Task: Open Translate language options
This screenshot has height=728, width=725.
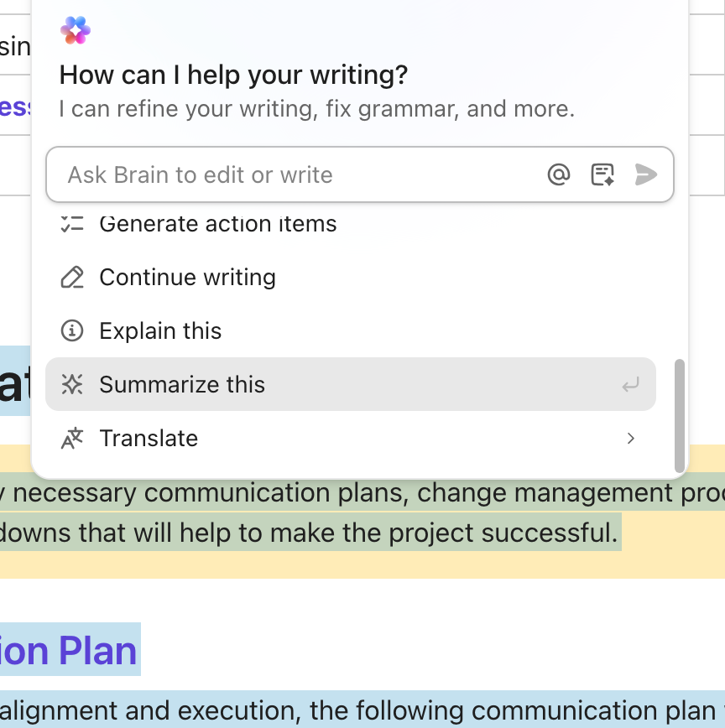Action: pos(149,438)
